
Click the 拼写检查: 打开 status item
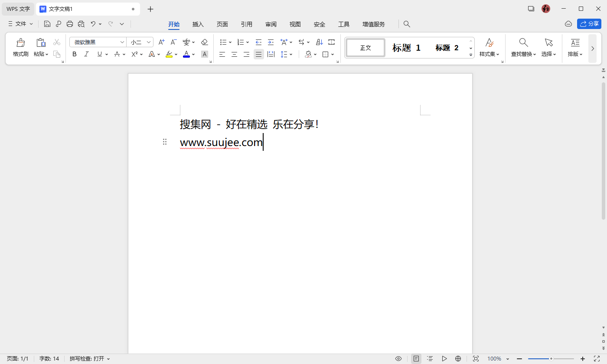[x=90, y=359]
